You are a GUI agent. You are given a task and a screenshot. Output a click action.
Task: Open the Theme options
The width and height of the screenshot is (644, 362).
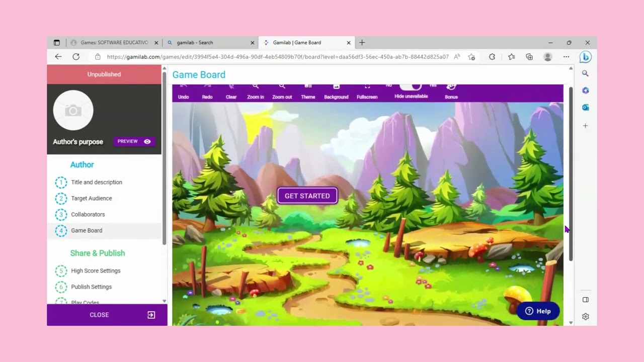pos(308,93)
